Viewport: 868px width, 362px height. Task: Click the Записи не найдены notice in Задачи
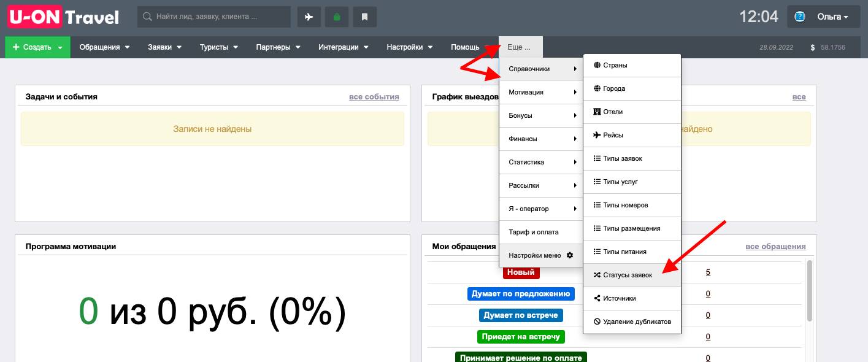coord(212,129)
